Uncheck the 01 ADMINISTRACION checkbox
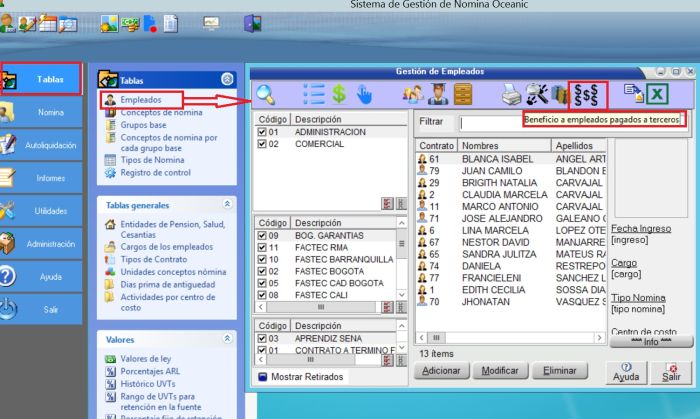The image size is (700, 419). click(x=261, y=132)
